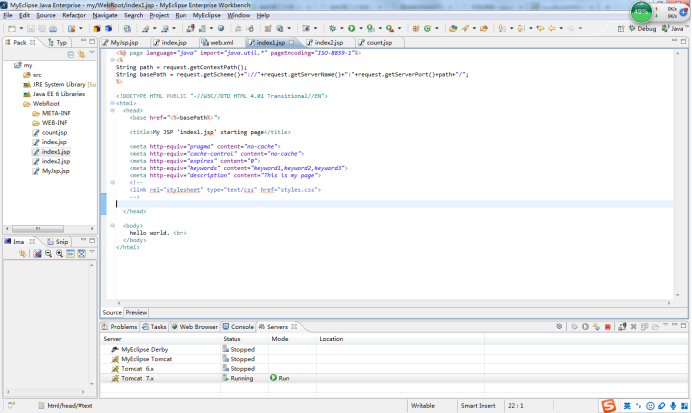692x413 pixels.
Task: Collapse the head tag fold marker
Action: coord(113,110)
